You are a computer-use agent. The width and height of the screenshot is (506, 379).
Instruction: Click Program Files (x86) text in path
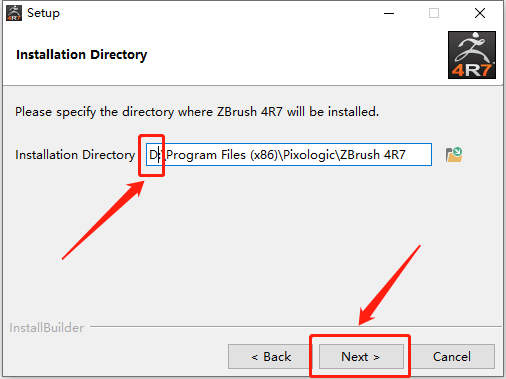tap(222, 155)
